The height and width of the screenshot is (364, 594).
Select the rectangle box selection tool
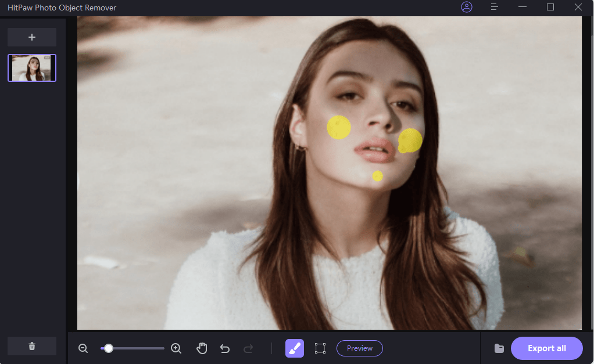[320, 348]
